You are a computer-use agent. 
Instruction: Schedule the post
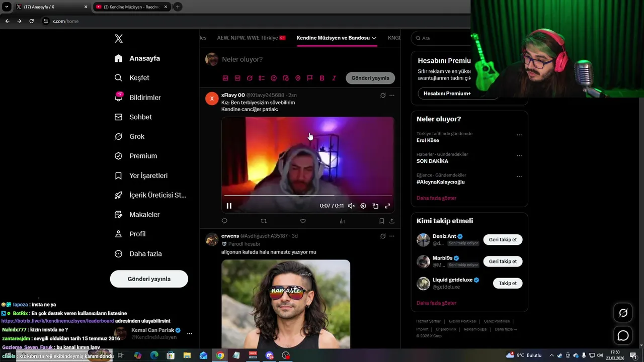click(x=286, y=78)
